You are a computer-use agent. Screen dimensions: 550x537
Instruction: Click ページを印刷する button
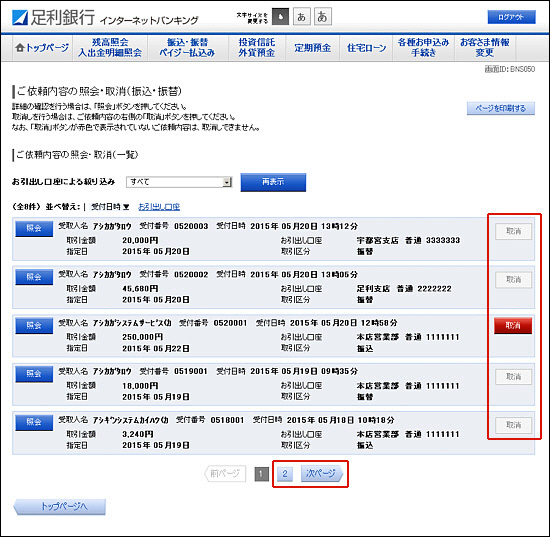pos(501,108)
